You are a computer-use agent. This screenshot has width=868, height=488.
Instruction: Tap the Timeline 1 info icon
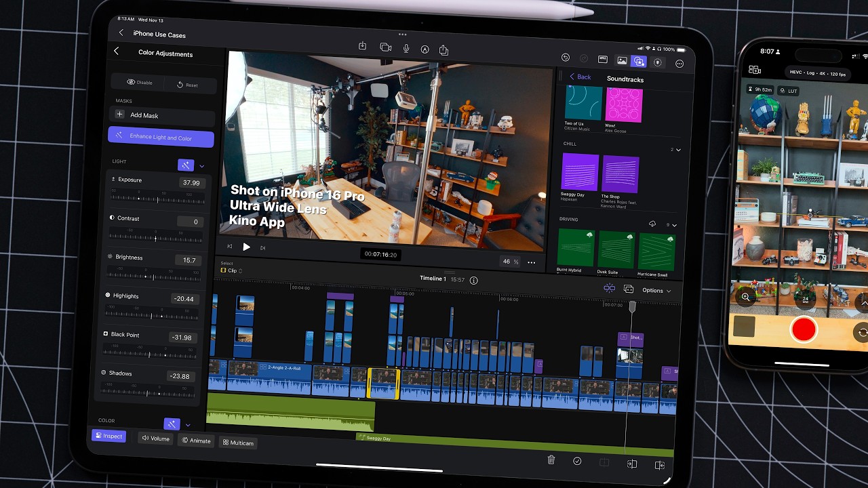click(474, 280)
